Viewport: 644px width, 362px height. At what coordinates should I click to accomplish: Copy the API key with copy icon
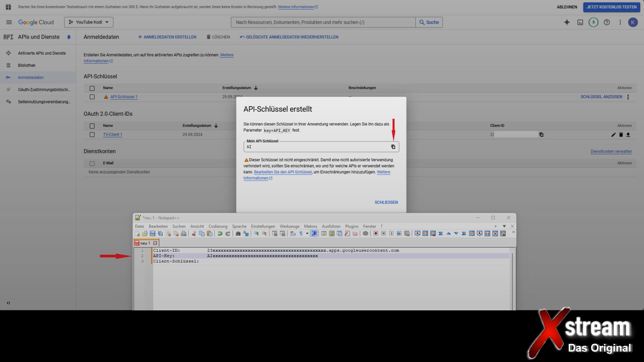click(x=393, y=147)
